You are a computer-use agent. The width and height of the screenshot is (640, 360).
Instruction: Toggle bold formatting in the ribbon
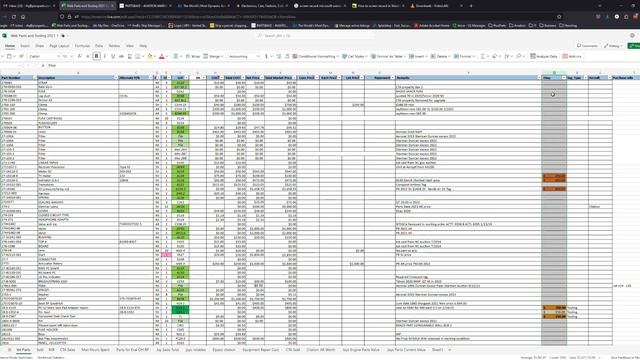96,56
